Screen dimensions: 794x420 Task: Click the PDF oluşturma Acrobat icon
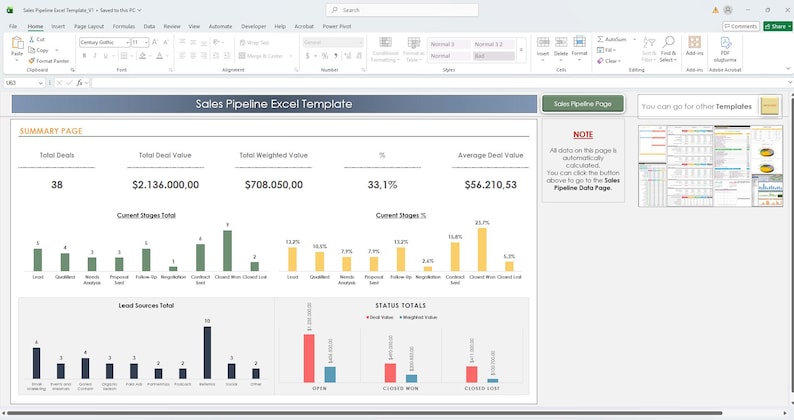pyautogui.click(x=726, y=43)
